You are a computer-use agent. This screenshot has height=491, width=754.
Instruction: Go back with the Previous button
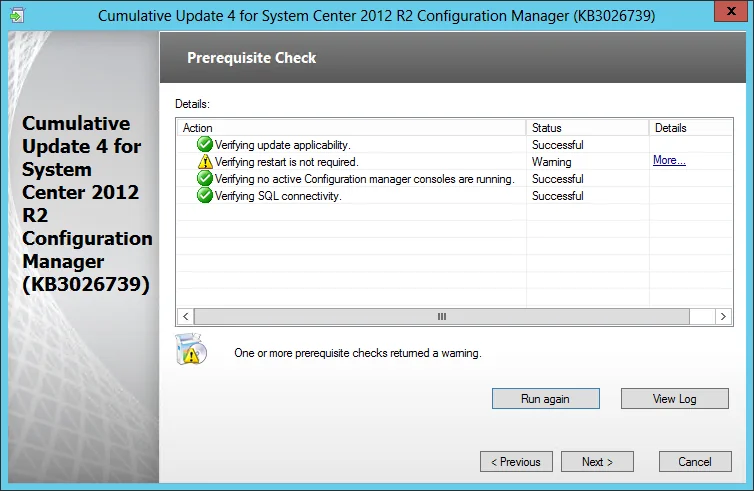516,462
